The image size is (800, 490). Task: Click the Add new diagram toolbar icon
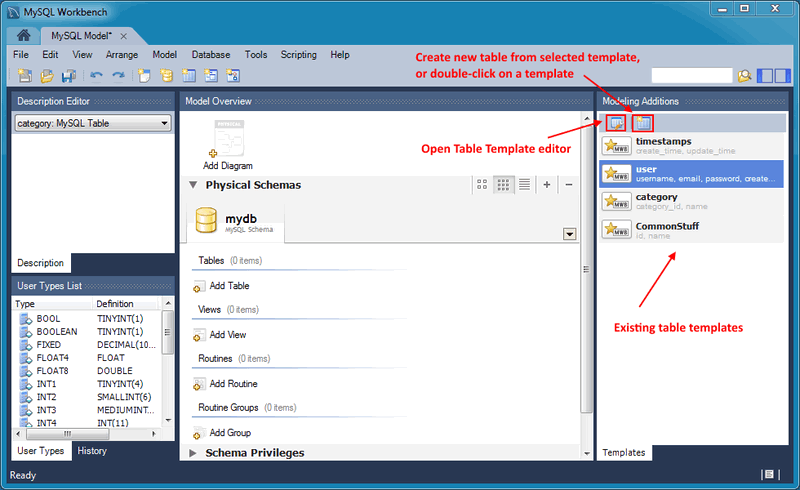point(144,76)
